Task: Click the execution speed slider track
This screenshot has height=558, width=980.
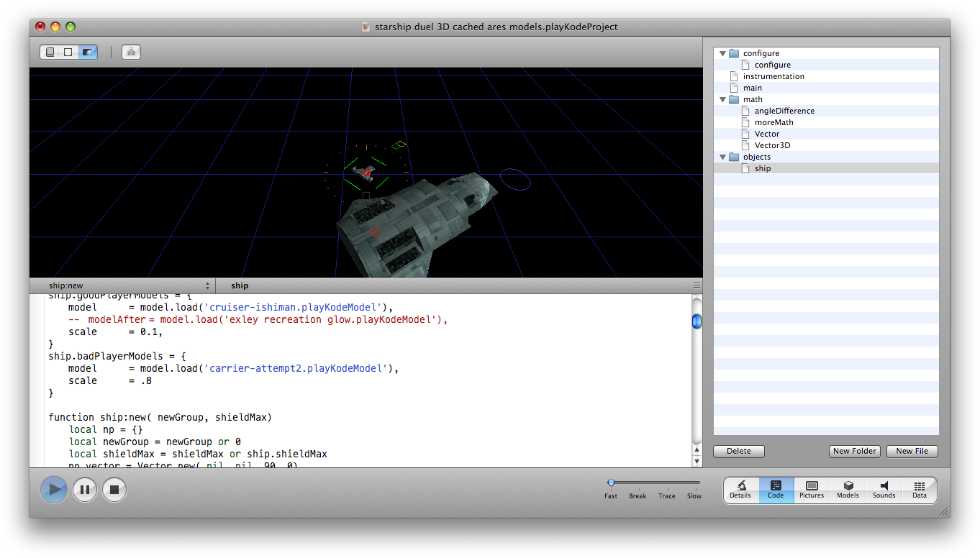Action: [x=655, y=482]
